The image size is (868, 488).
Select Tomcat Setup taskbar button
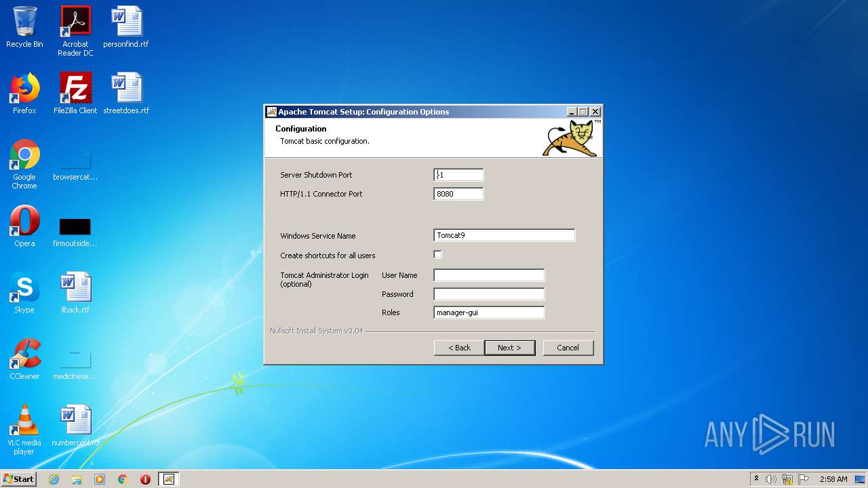169,479
